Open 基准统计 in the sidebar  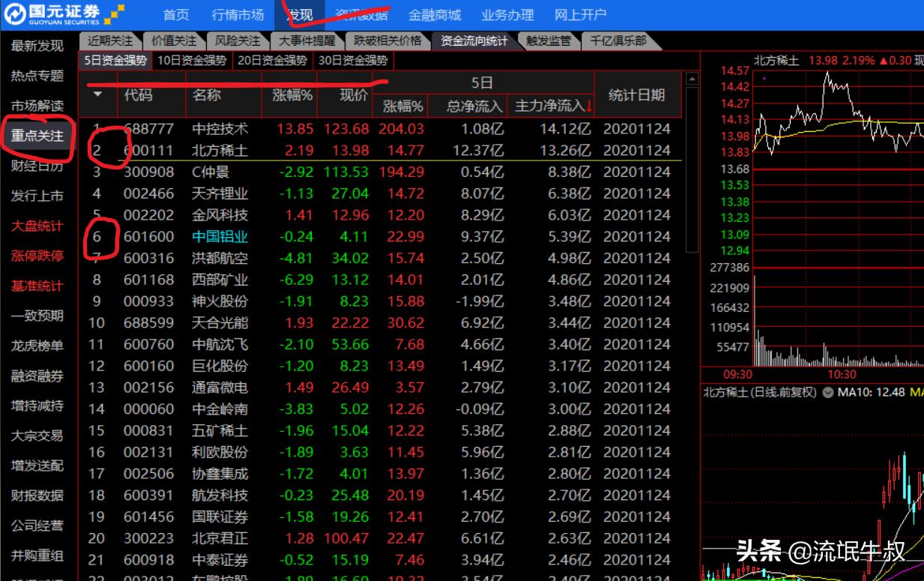[x=37, y=286]
